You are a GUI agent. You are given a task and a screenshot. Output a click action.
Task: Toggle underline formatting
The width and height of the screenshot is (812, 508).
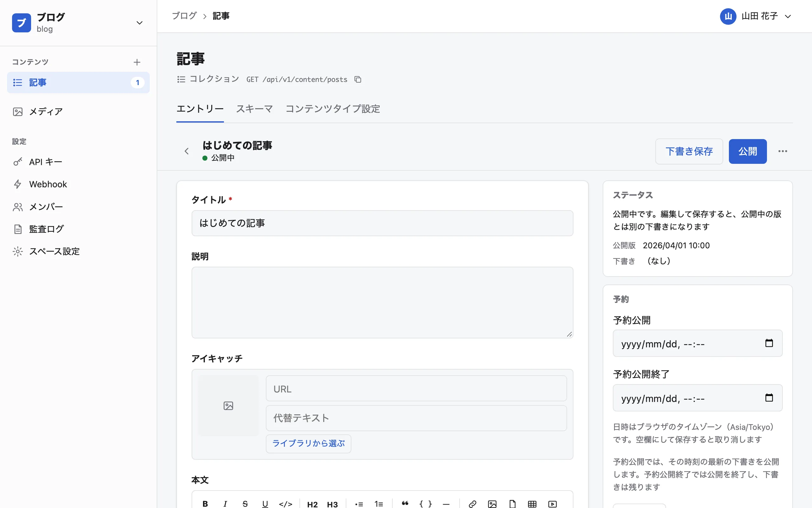[x=265, y=504]
